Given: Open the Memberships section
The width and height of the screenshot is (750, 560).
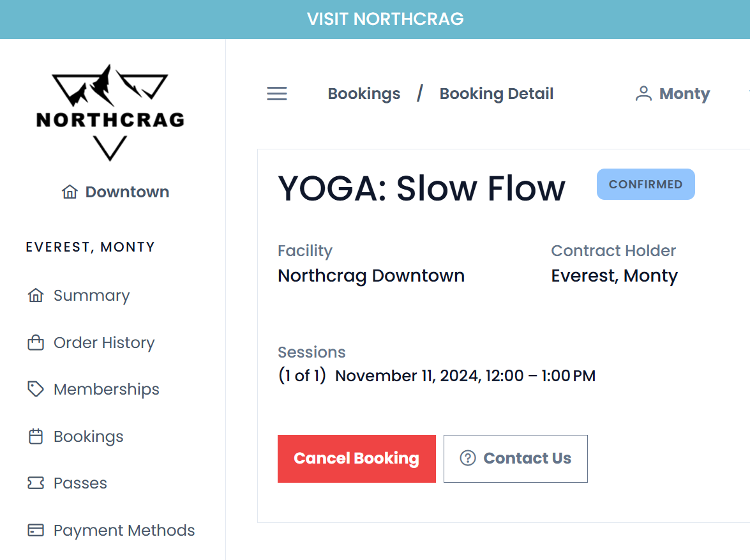Looking at the screenshot, I should (107, 390).
